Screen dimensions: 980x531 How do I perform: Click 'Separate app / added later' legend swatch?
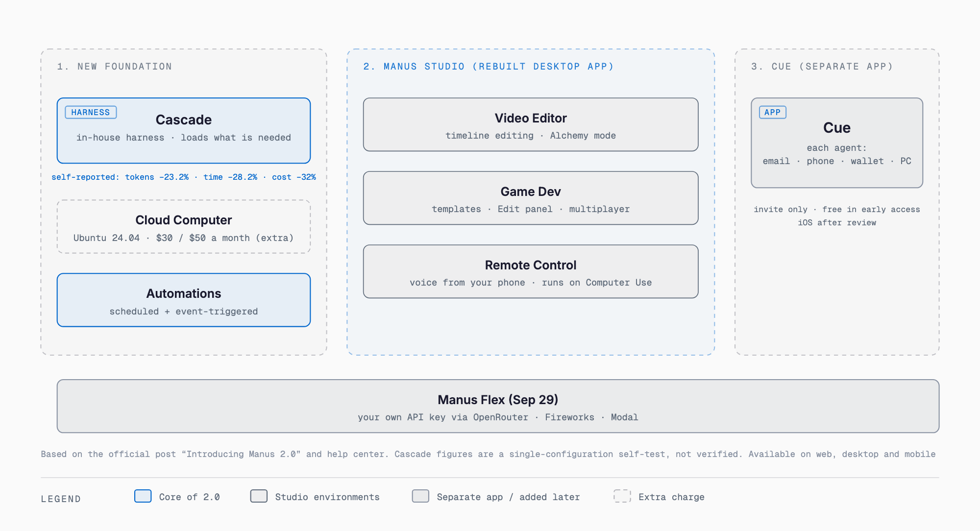point(420,496)
